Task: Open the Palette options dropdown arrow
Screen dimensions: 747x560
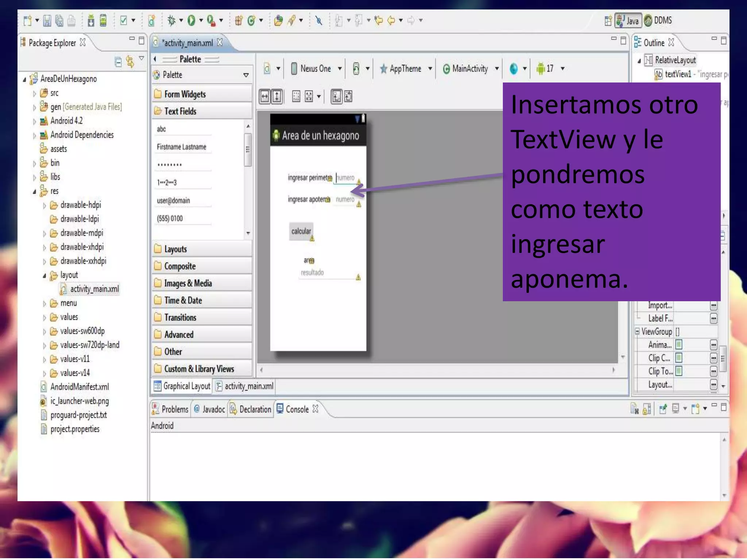Action: point(246,75)
